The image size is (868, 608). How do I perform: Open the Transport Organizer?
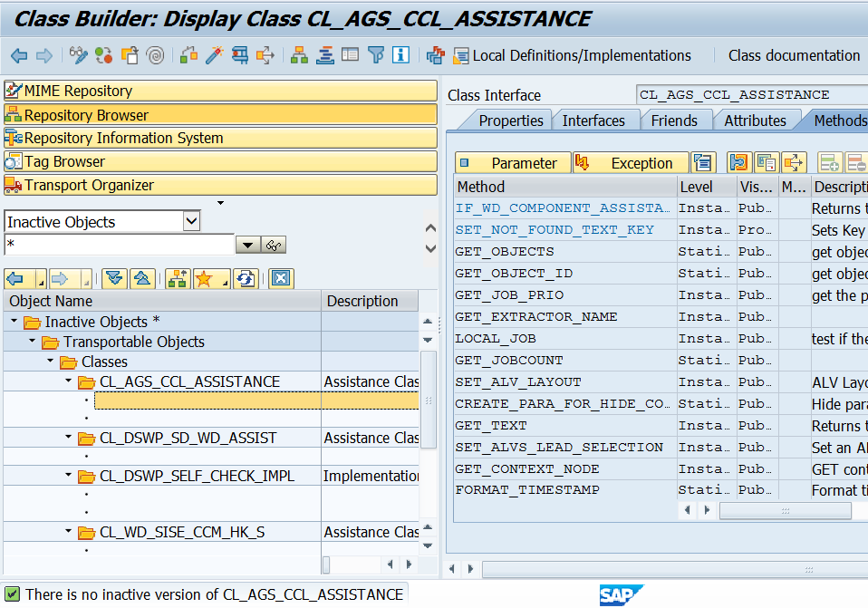(220, 185)
